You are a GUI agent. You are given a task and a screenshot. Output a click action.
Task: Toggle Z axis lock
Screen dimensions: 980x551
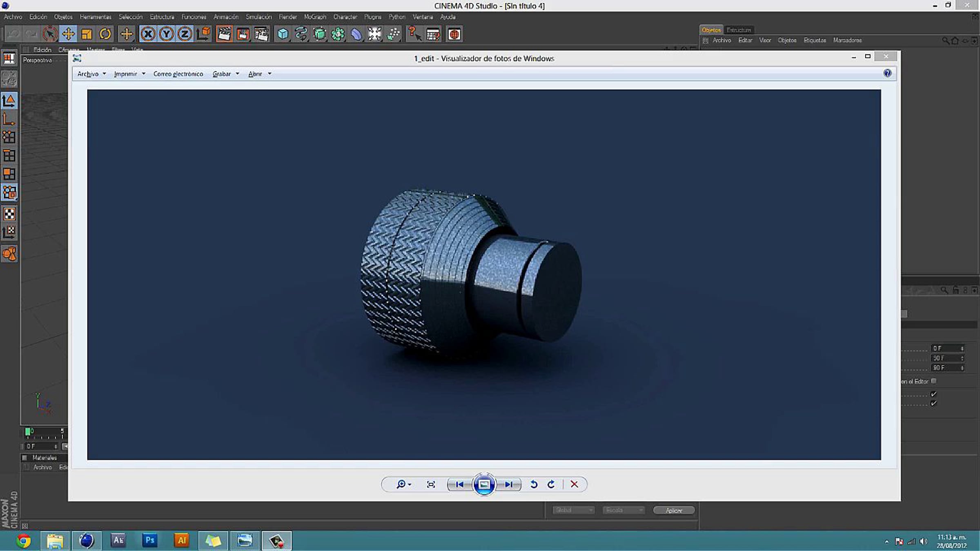coord(185,34)
